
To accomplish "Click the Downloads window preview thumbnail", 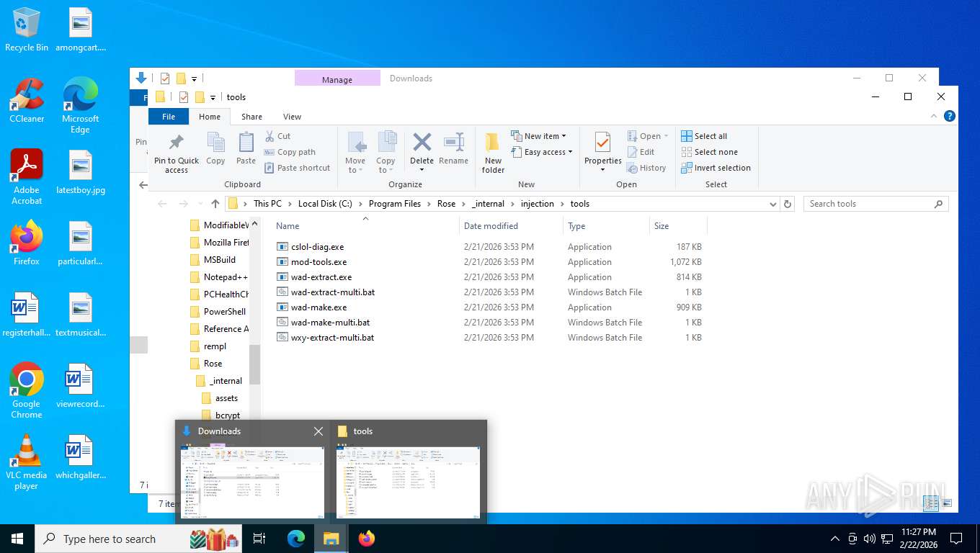I will [252, 481].
